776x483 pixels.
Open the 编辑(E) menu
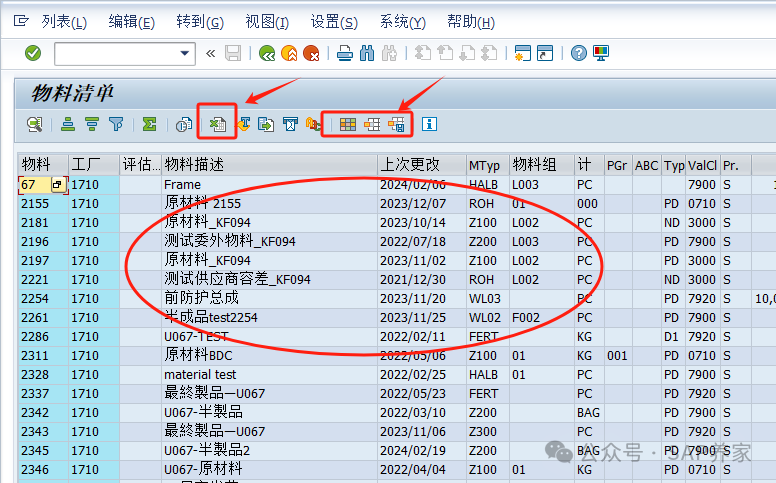(132, 22)
